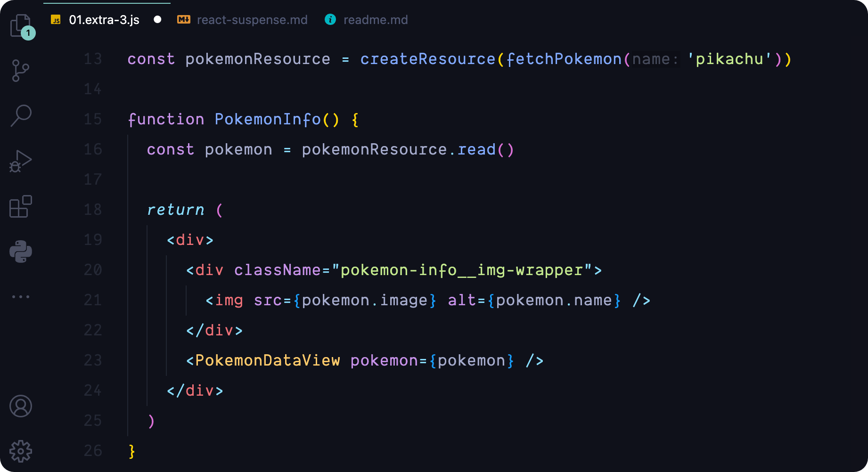Open the Python sidebar view
The image size is (868, 472).
21,252
